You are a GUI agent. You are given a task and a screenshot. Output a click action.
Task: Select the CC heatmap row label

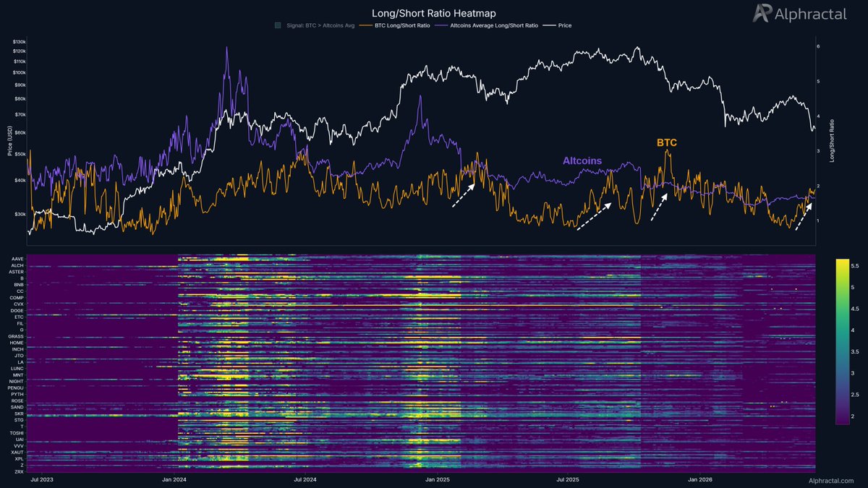21,291
